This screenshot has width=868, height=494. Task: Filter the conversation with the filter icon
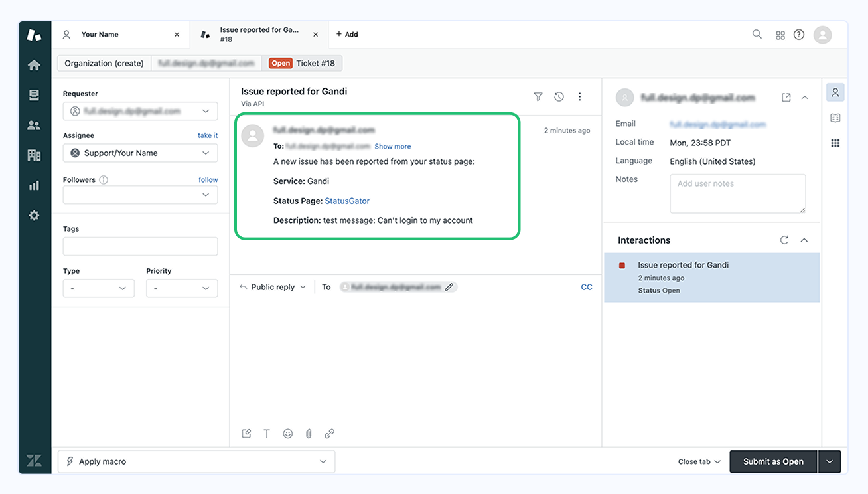[x=538, y=96]
